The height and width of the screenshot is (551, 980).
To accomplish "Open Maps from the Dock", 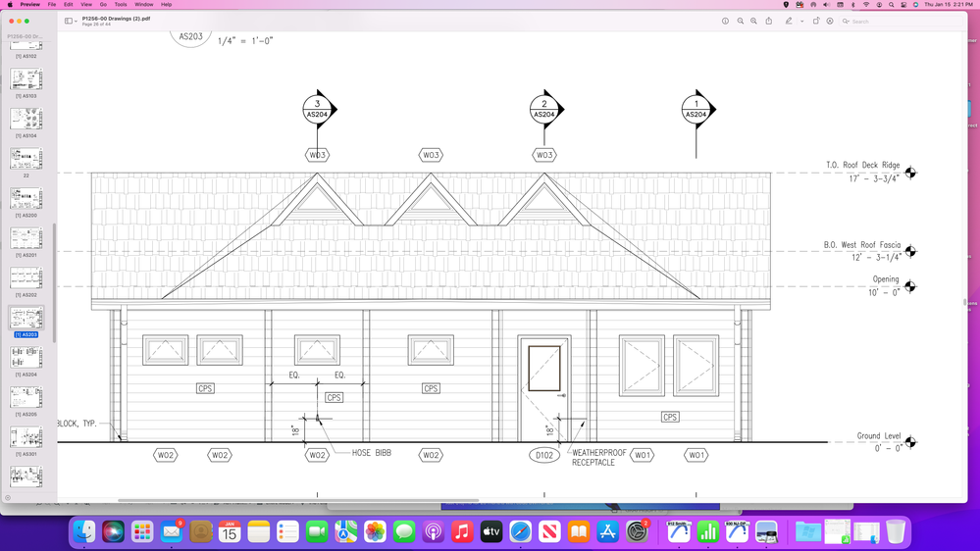I will click(345, 531).
